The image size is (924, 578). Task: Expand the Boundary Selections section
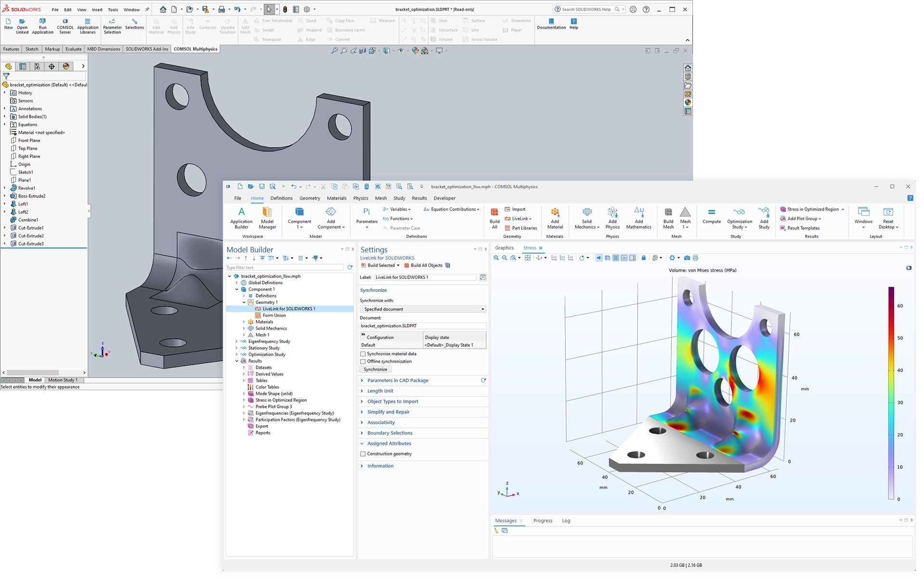click(389, 433)
